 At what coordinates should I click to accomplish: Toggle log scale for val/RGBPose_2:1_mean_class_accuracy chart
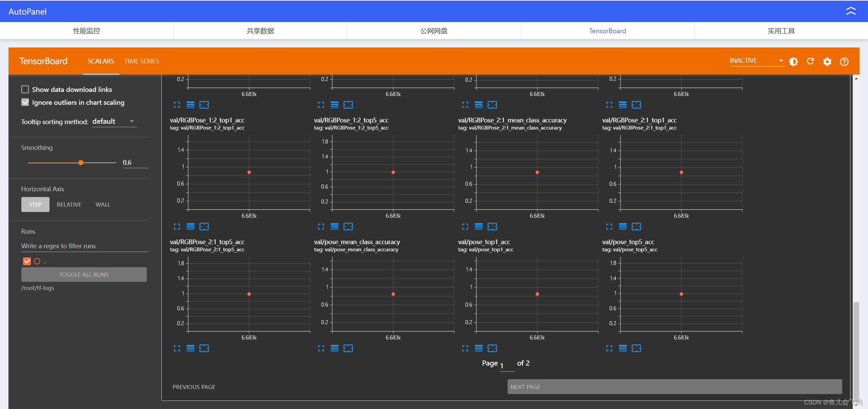point(479,227)
